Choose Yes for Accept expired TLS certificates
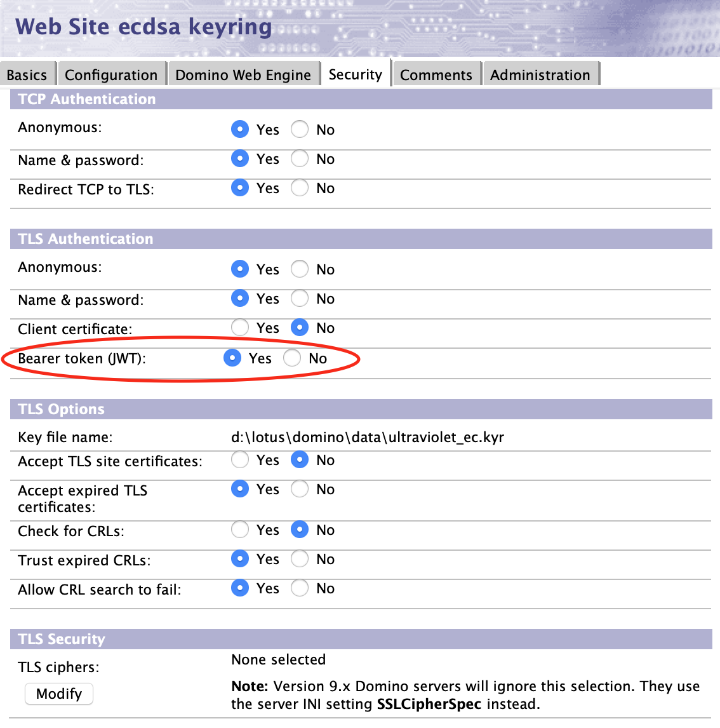Viewport: 720px width, 728px height. [x=240, y=489]
